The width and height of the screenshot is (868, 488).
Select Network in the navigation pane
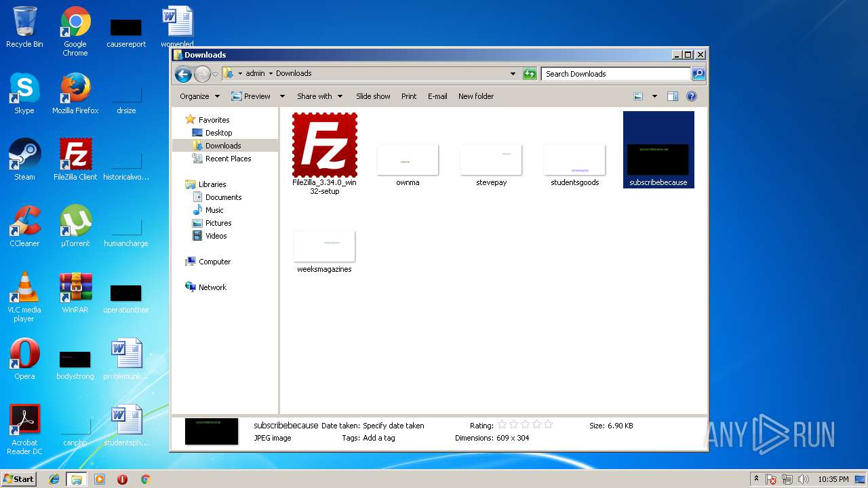212,287
